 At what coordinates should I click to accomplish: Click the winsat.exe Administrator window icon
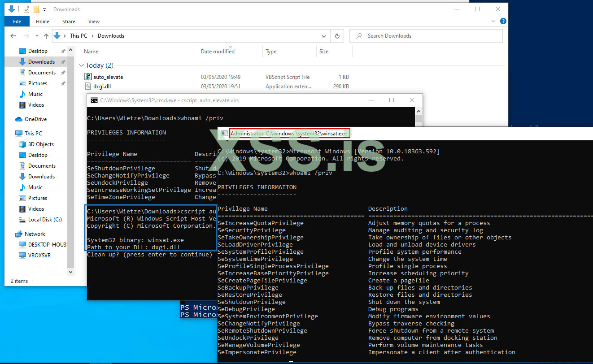[224, 134]
